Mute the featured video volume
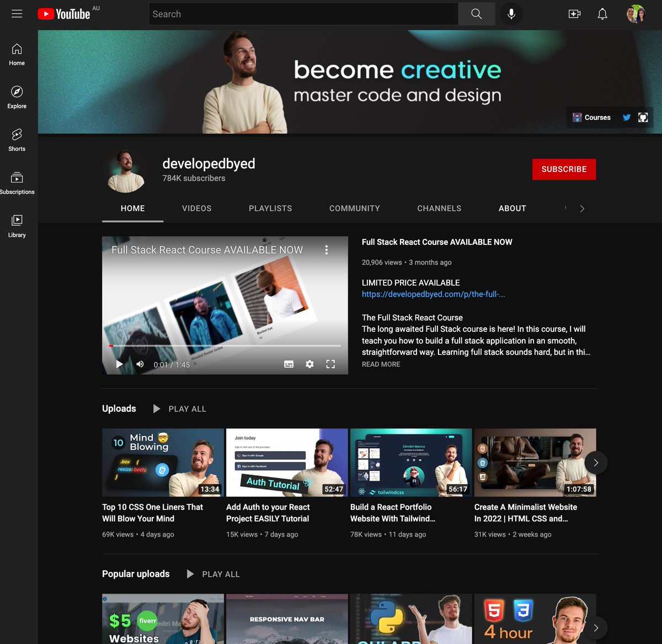The width and height of the screenshot is (662, 644). (140, 364)
